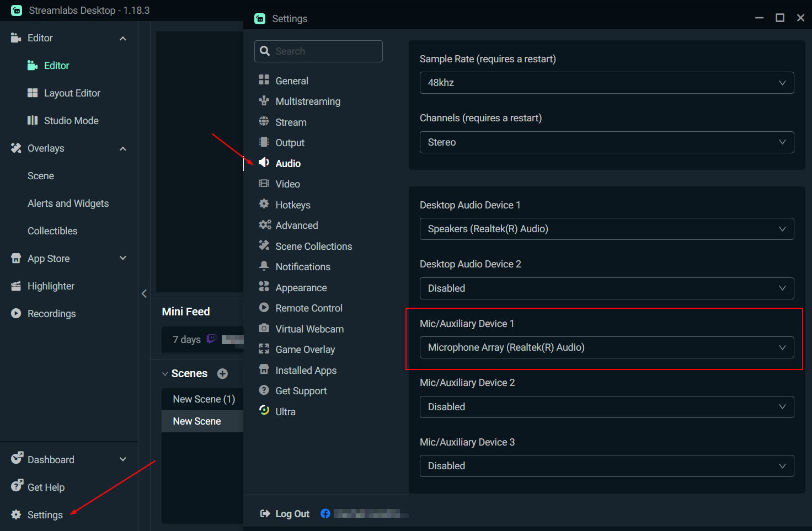Collapse the Scenes panel arrow
Screen dimensions: 812x531
[x=165, y=374]
